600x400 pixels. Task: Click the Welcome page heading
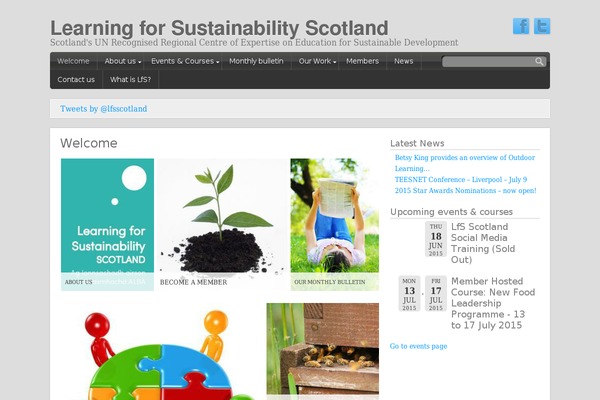89,143
